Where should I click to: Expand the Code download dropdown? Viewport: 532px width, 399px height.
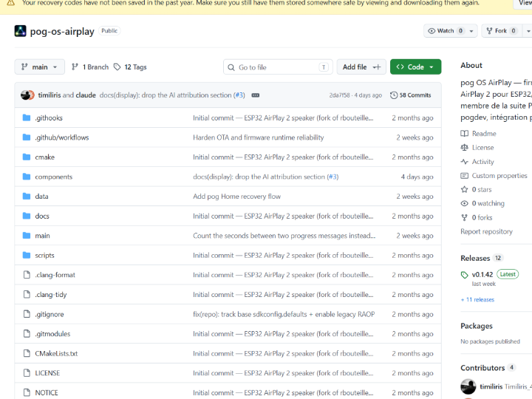415,66
